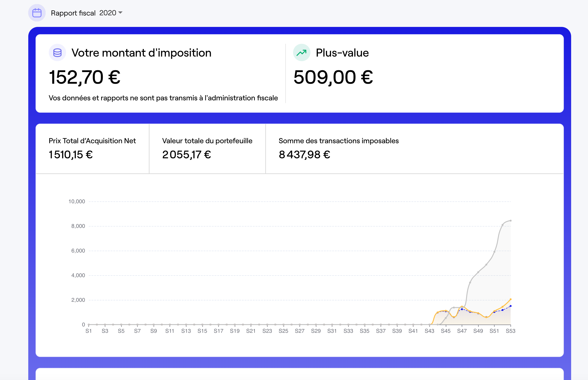Click the Rapport fiscal label
The width and height of the screenshot is (588, 380).
pyautogui.click(x=73, y=13)
